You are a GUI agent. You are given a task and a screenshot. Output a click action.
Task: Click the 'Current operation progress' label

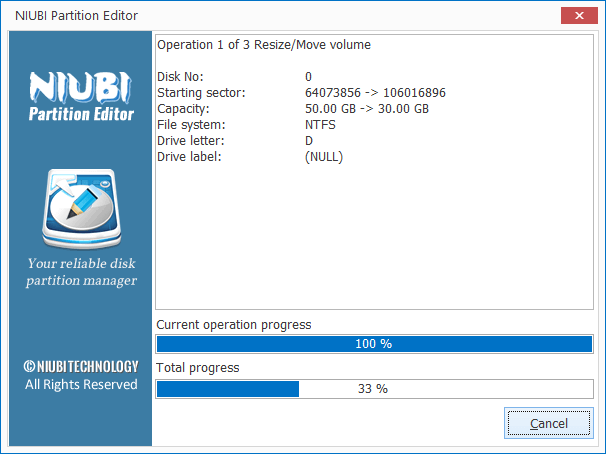(x=233, y=325)
